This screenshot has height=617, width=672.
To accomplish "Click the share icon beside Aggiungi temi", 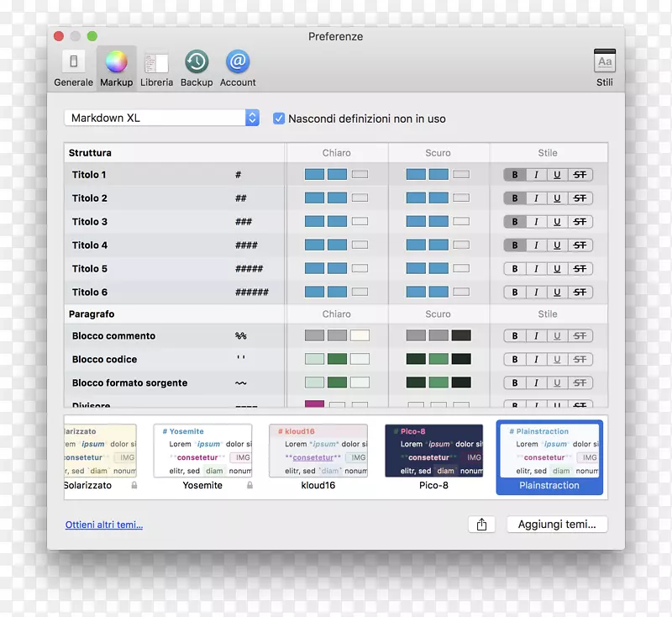I will coord(481,525).
